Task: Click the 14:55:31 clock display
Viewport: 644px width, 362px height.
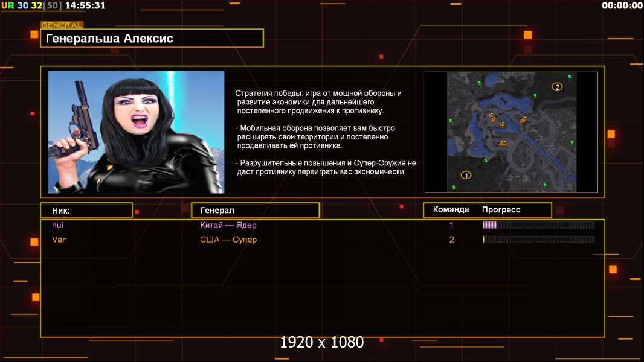Action: 85,5
